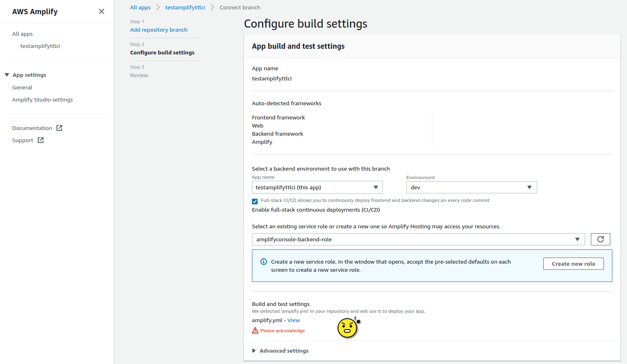Screen dimensions: 627x364
Task: Click the Enable full-stack continuous deployments label
Action: coord(316,210)
